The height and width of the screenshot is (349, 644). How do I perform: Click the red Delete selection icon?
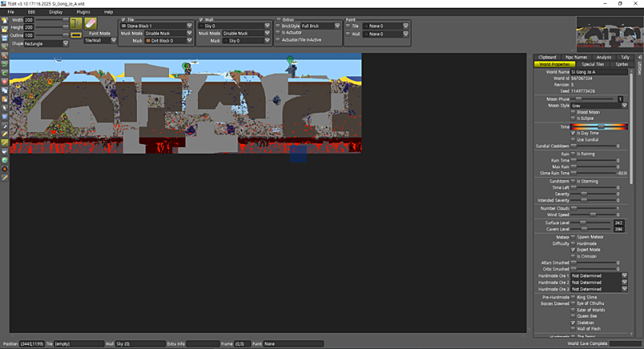pos(5,82)
